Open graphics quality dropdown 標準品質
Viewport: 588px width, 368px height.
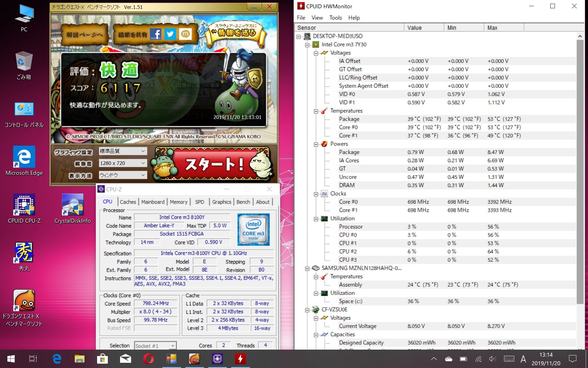[123, 151]
